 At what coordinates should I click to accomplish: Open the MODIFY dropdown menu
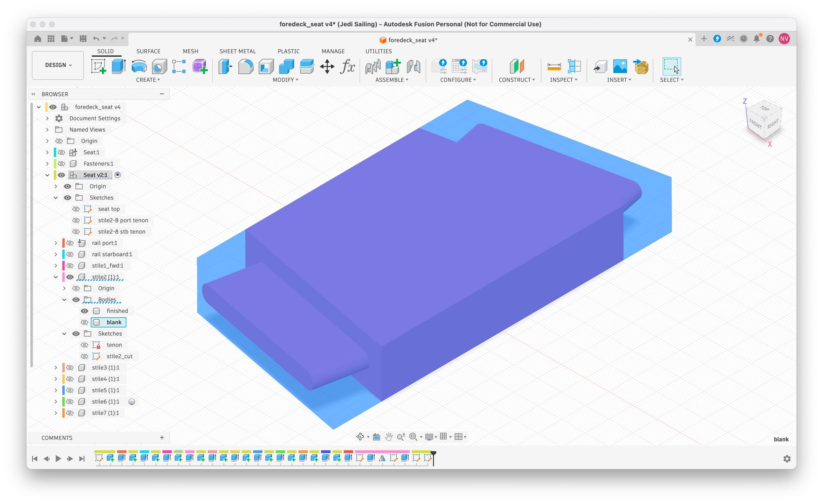click(285, 80)
